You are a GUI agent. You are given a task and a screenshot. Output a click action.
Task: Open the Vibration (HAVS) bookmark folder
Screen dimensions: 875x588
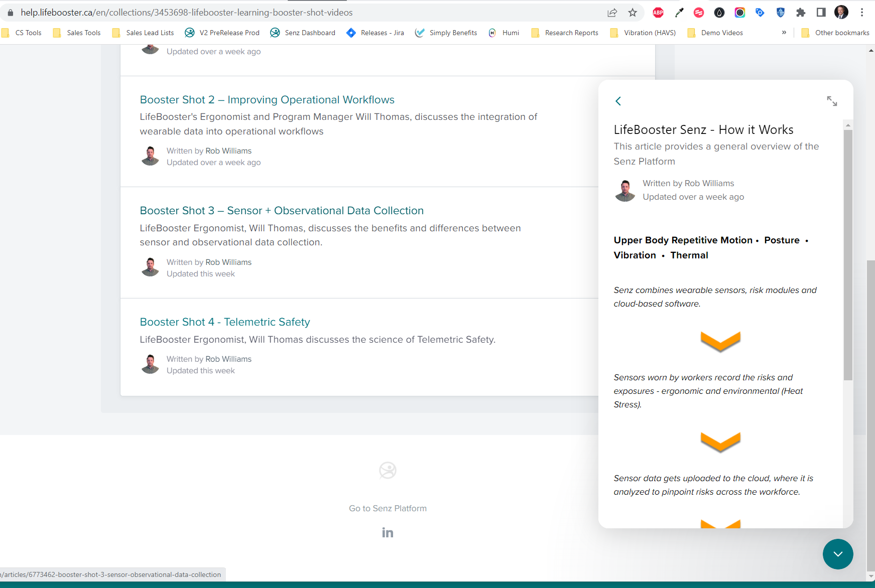(643, 33)
